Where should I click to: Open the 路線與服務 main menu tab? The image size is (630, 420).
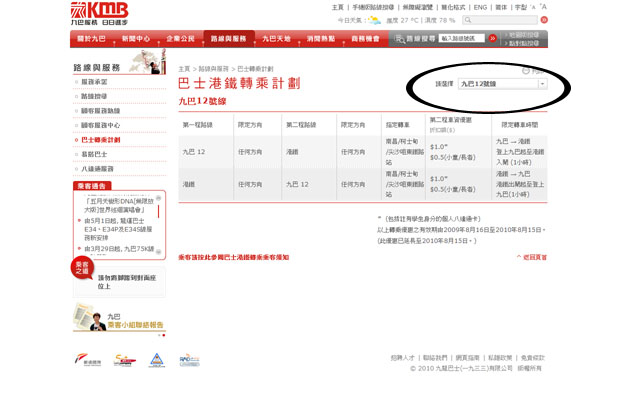[229, 39]
